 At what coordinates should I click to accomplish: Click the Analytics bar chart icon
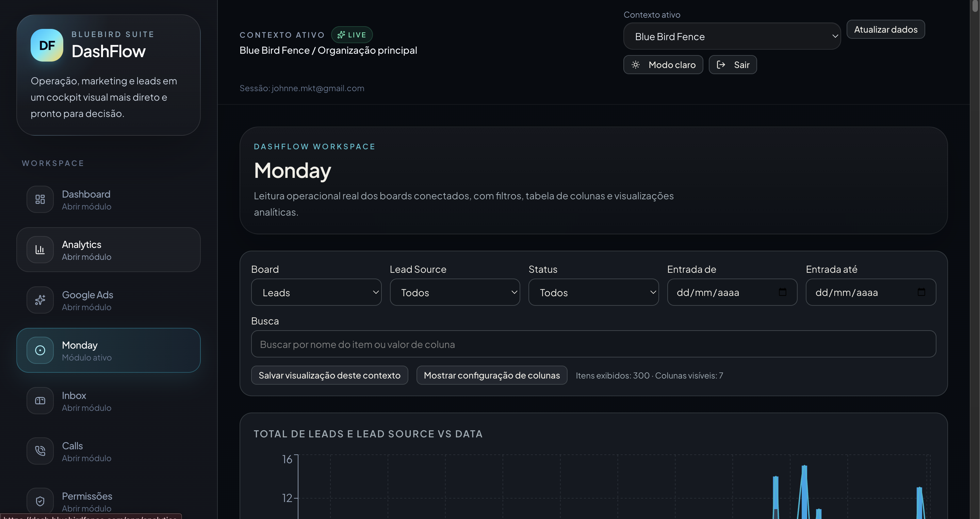[40, 250]
